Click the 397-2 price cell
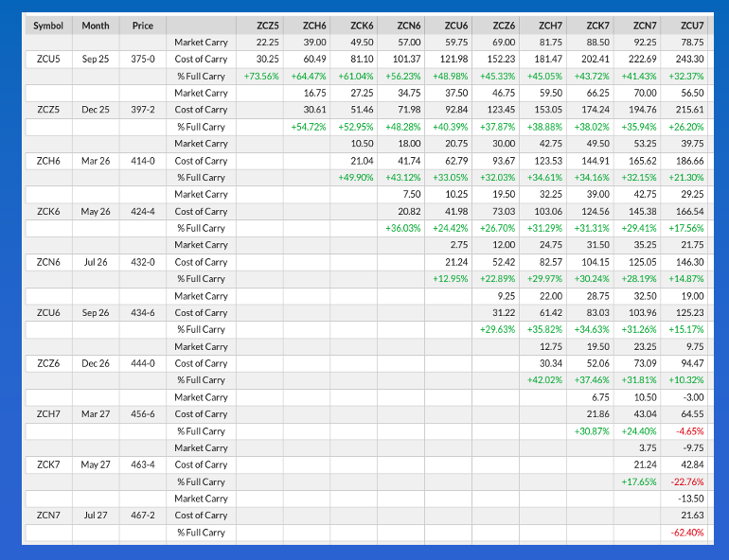Image resolution: width=729 pixels, height=560 pixels. click(143, 110)
